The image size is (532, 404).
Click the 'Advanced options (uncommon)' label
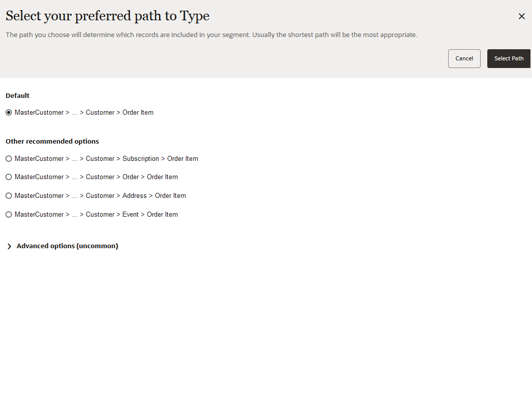(67, 246)
